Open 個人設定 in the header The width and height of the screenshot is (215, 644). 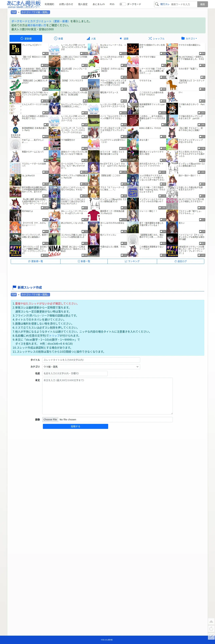click(83, 4)
